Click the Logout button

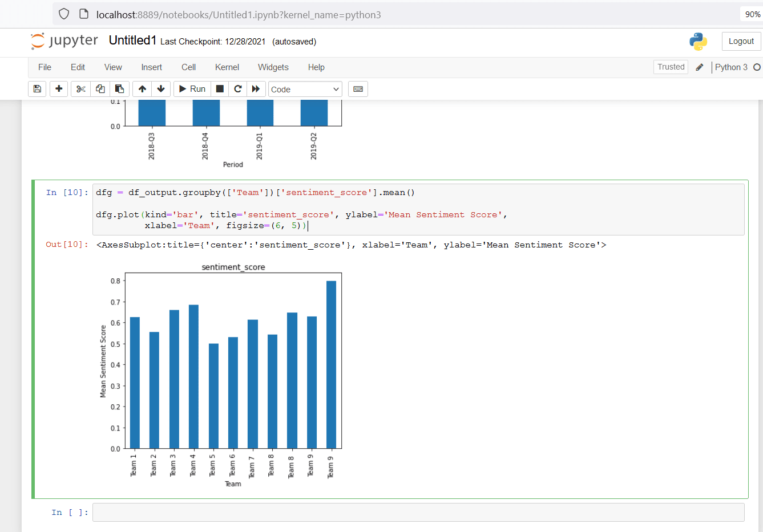click(x=741, y=41)
